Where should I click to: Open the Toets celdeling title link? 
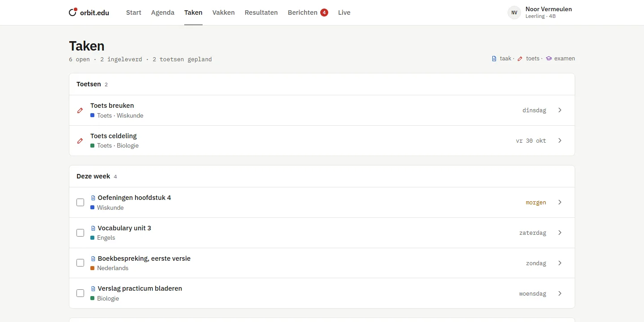coord(114,136)
